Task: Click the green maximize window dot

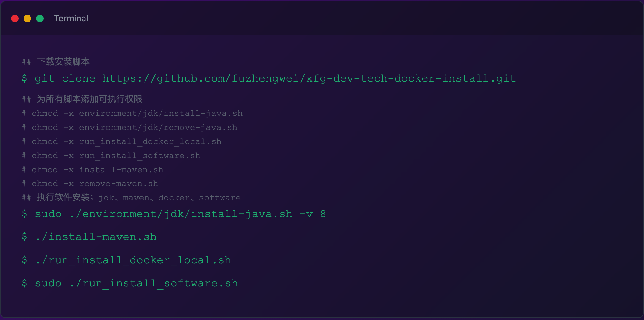Action: [x=40, y=19]
